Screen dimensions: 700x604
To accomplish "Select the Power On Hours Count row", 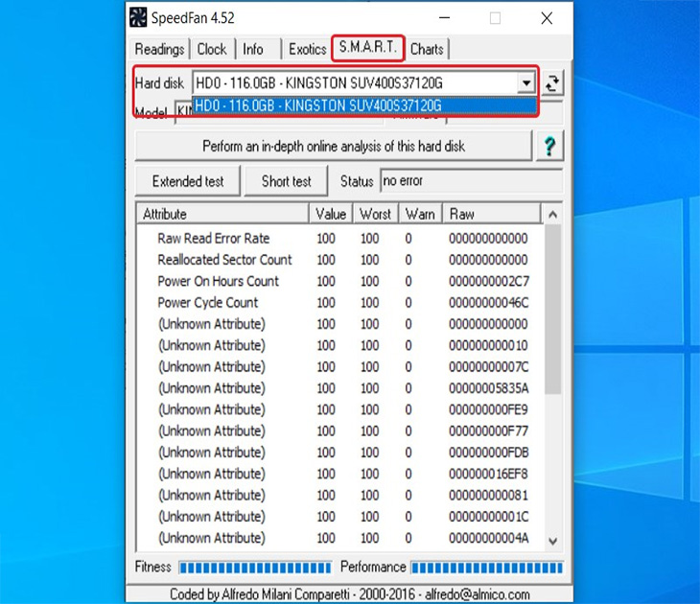I will [341, 281].
